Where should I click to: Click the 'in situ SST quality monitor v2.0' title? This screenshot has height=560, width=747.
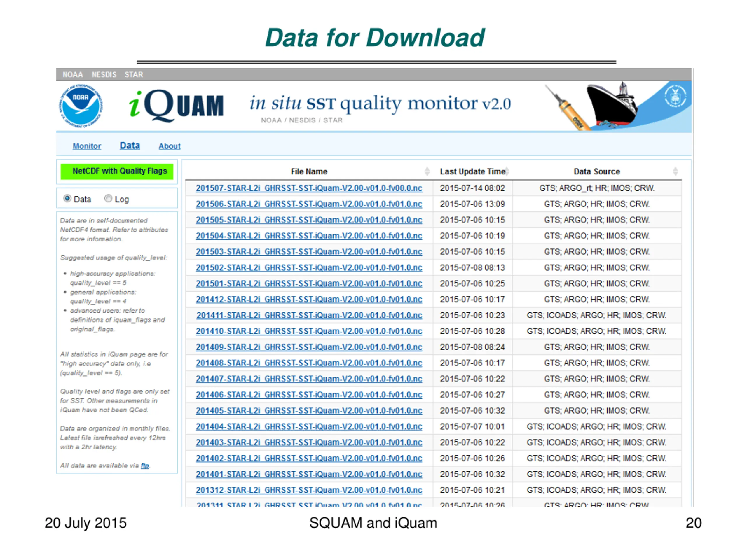click(380, 103)
